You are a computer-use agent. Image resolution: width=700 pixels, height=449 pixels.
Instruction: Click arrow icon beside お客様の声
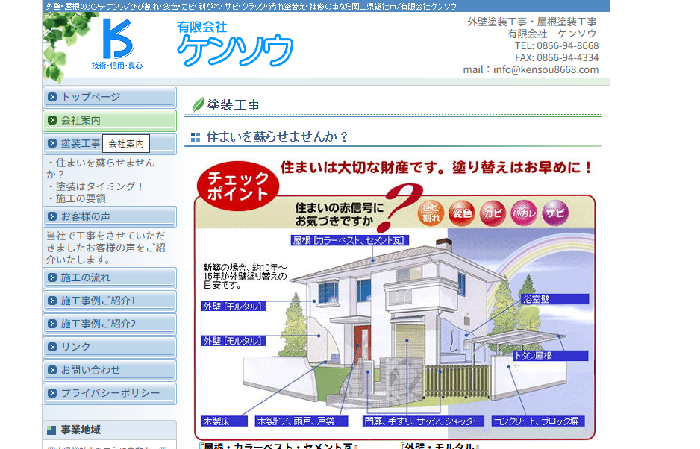[52, 216]
